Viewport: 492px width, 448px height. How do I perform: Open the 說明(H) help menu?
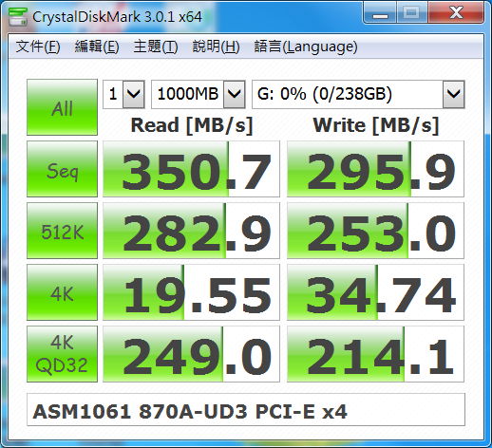[216, 47]
